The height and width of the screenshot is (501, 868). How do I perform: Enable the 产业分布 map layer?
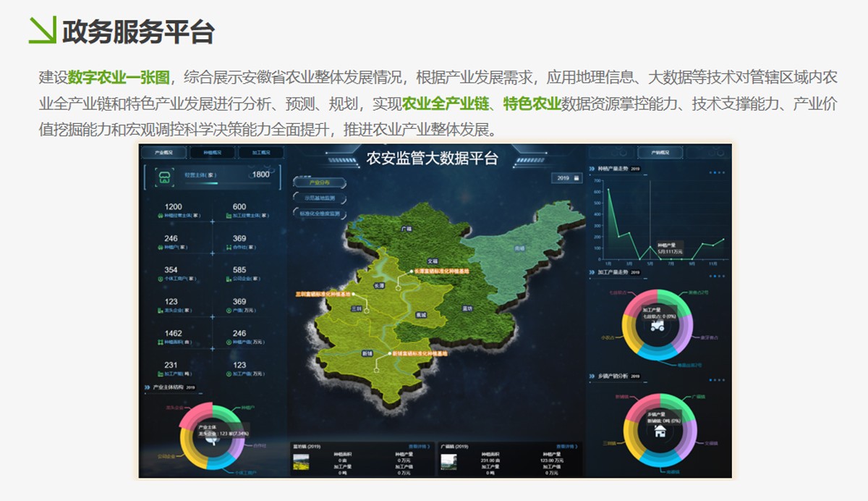[x=318, y=183]
